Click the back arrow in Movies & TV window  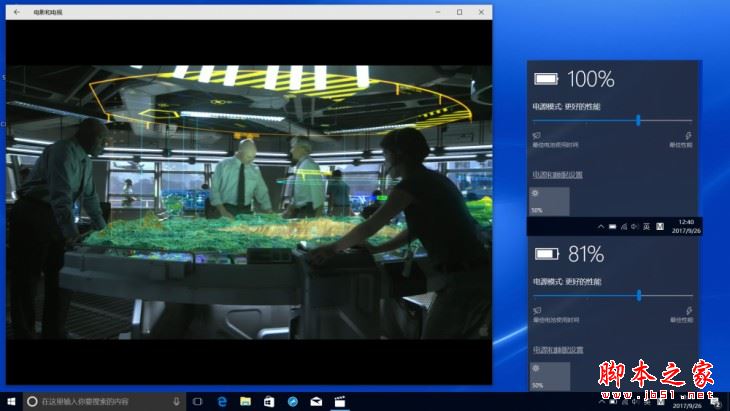[x=16, y=12]
